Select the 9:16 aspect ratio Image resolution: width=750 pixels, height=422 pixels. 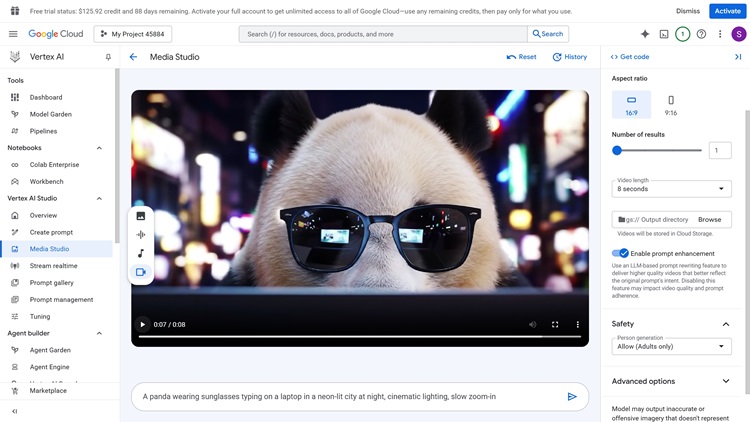point(671,105)
